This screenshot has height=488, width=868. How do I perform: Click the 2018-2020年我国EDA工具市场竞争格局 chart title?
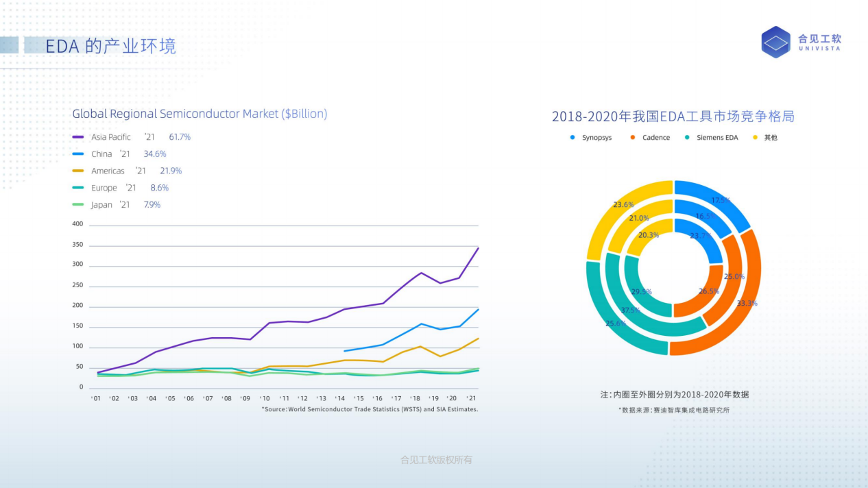673,117
